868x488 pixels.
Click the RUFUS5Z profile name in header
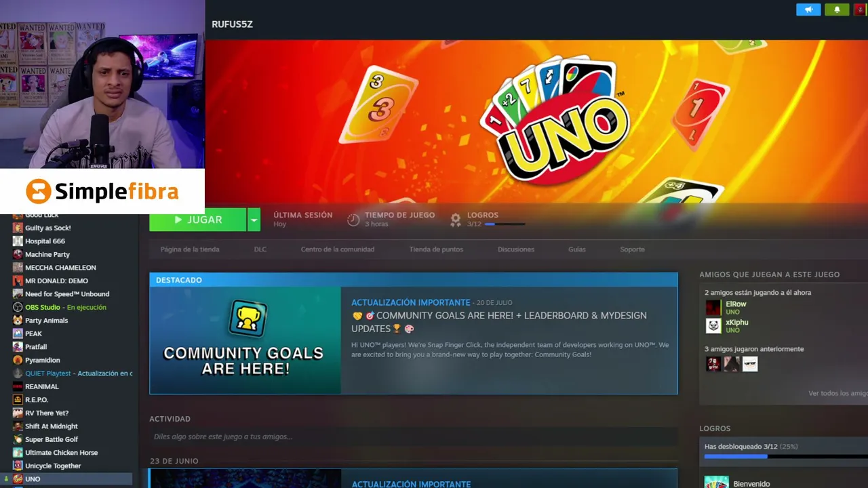232,24
